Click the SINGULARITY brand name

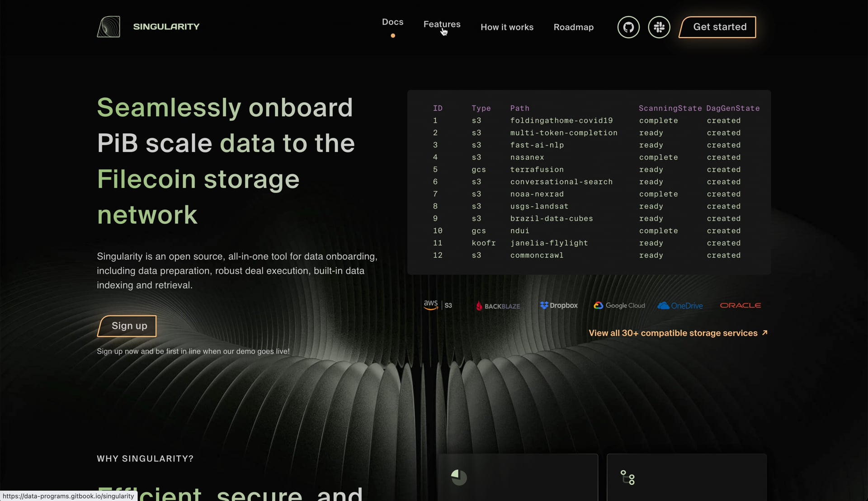coord(166,27)
